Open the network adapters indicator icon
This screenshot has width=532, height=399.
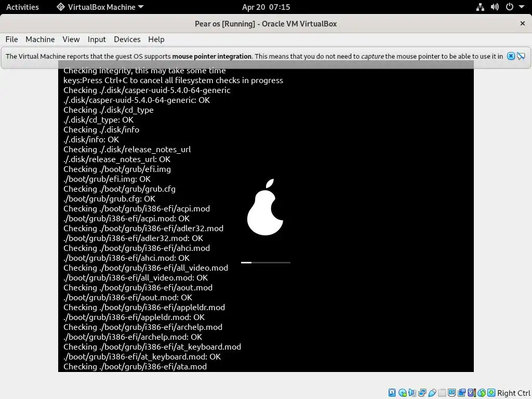coord(422,393)
